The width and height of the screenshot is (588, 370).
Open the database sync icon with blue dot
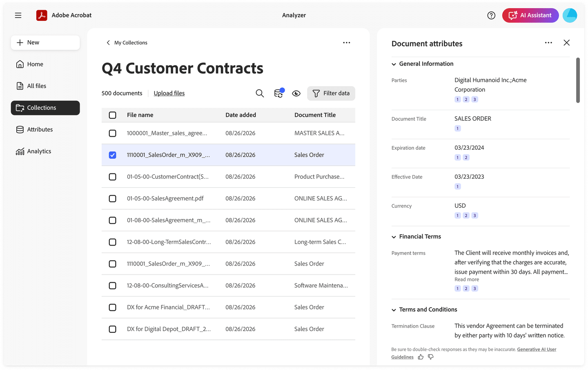point(279,93)
